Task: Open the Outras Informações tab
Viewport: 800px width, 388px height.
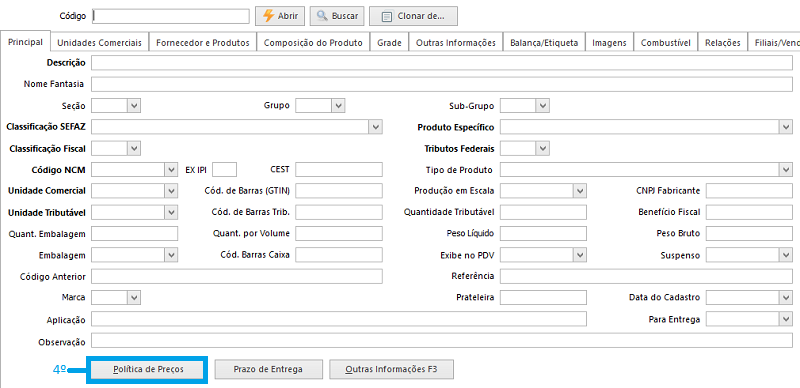Action: click(x=456, y=43)
